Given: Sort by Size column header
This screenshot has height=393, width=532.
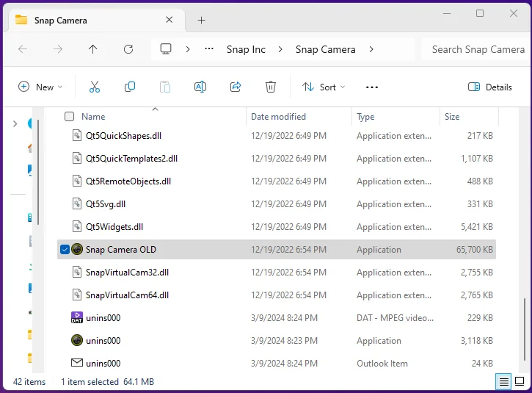Looking at the screenshot, I should [452, 117].
